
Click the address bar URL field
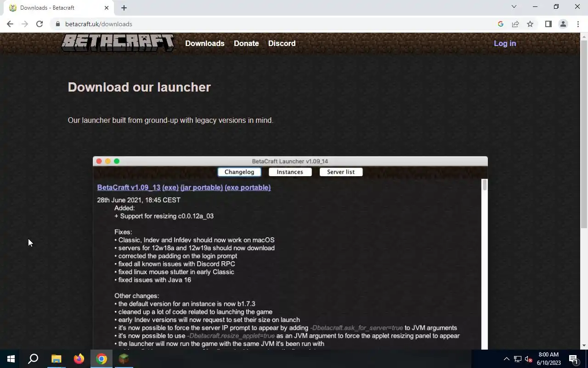point(276,24)
